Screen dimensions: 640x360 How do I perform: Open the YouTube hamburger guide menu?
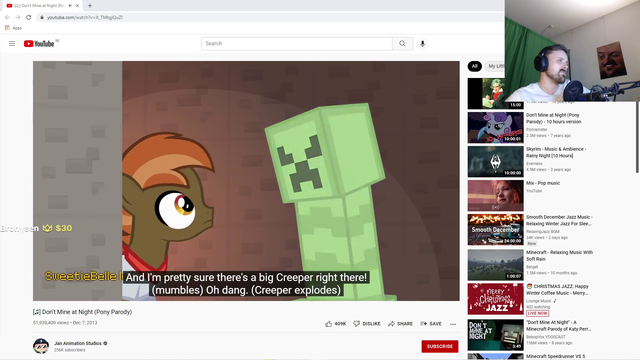(12, 44)
